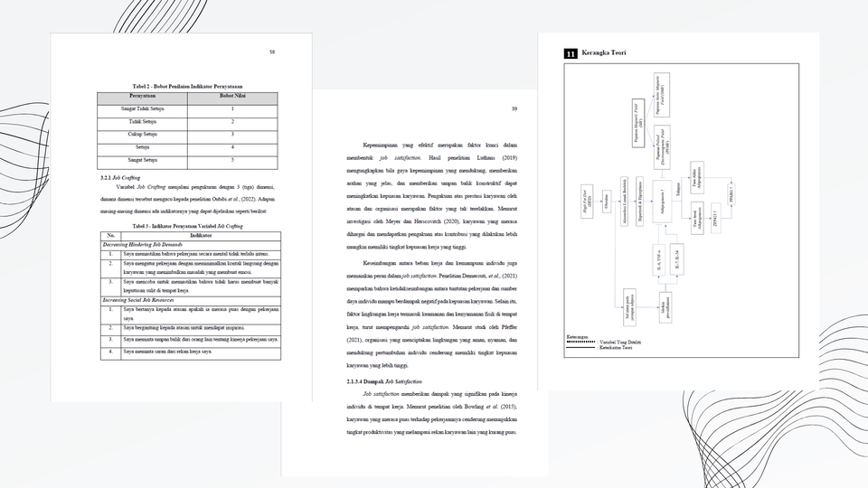
Task: Click the 'Indikator' column header in Tabel 3
Action: tap(201, 236)
